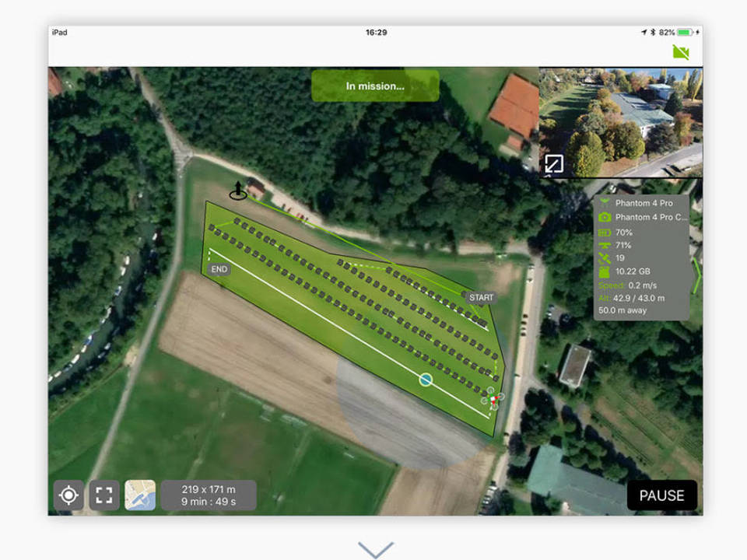Select the END waypoint marker
The image size is (747, 560).
click(x=219, y=269)
